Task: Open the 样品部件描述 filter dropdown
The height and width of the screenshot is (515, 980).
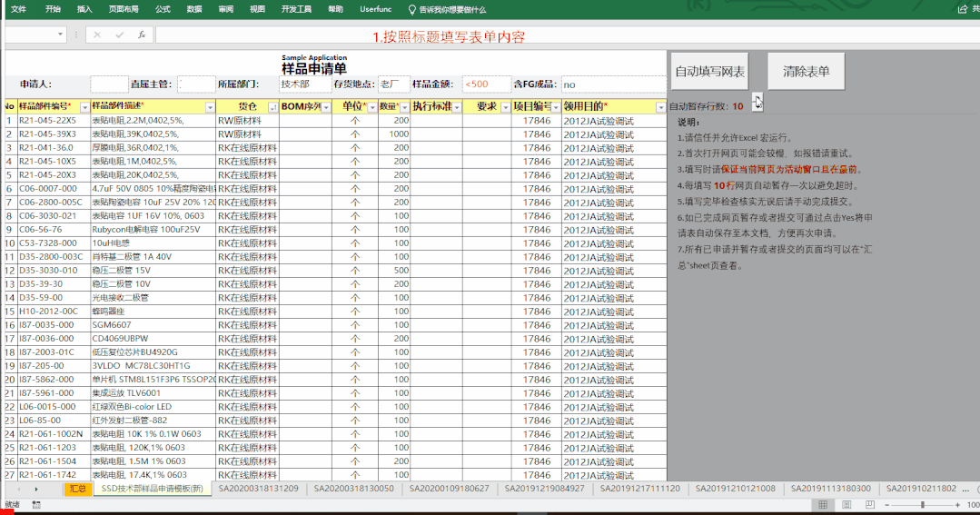Action: (210, 107)
